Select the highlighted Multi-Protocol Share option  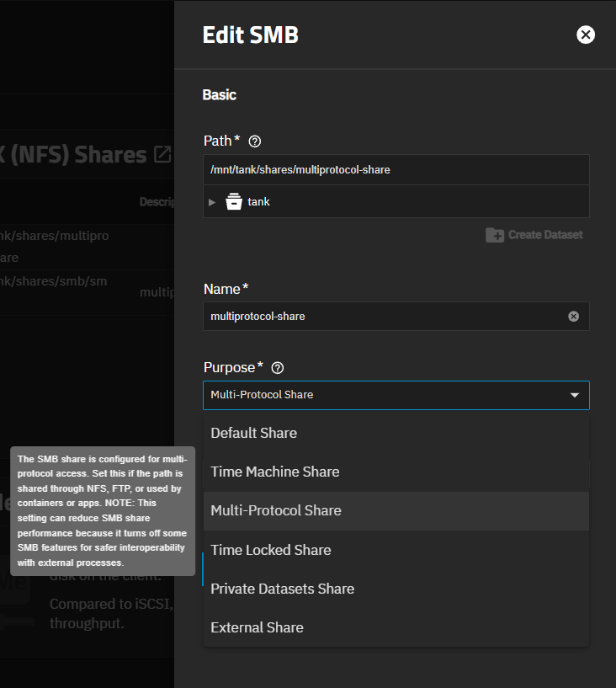(x=276, y=510)
